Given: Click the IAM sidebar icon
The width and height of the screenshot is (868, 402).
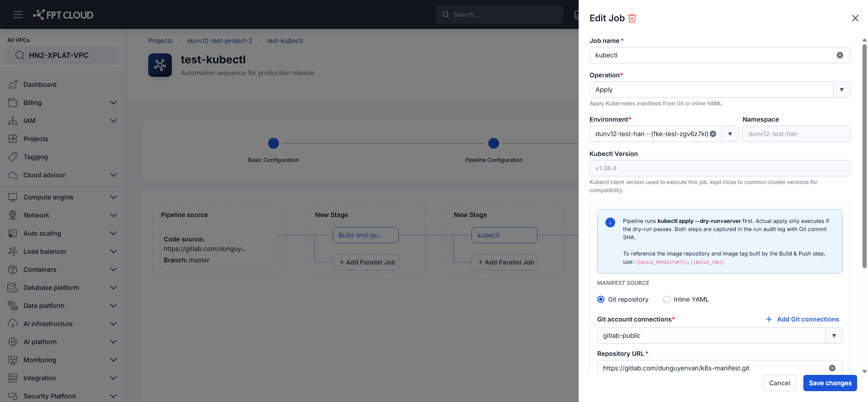Looking at the screenshot, I should (x=13, y=121).
